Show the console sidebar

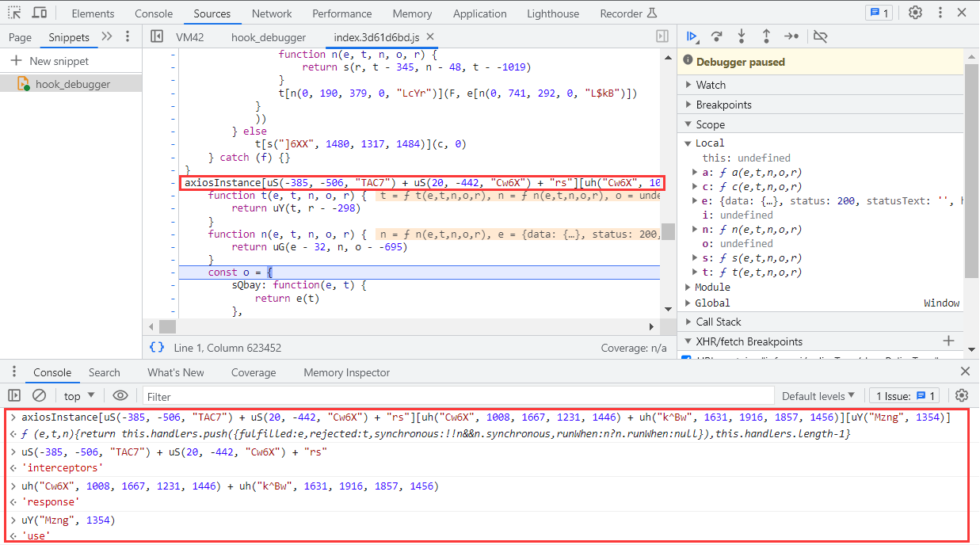[14, 395]
